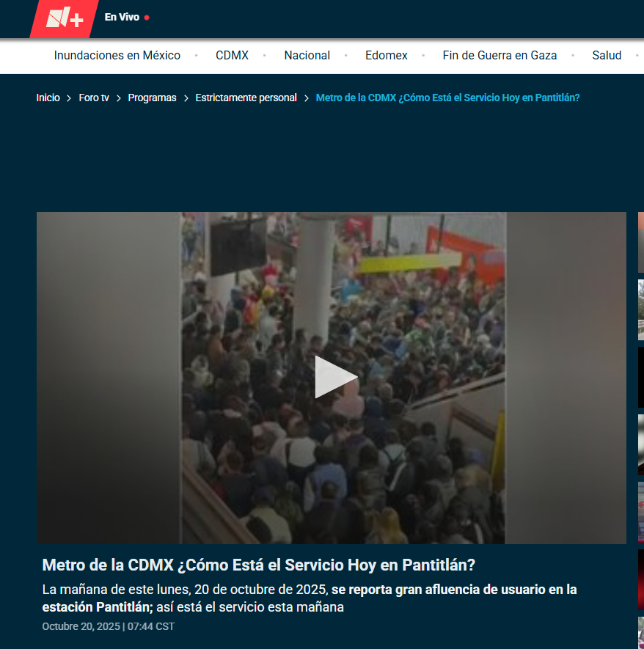Open the Salud section
644x649 pixels.
tap(607, 56)
